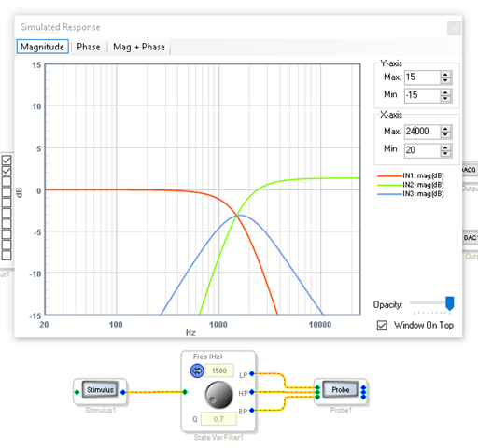Screen dimensions: 478x448
Task: Click the DAC0 block at right edge
Action: click(x=470, y=170)
